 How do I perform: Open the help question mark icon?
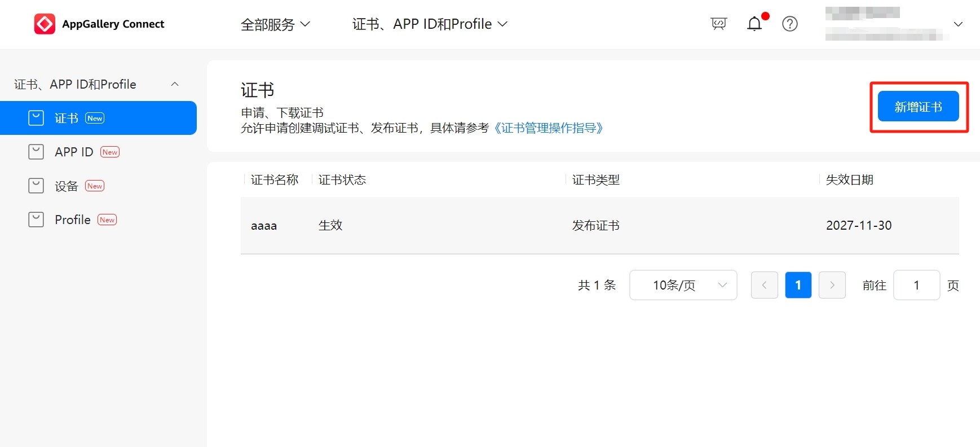(x=789, y=24)
